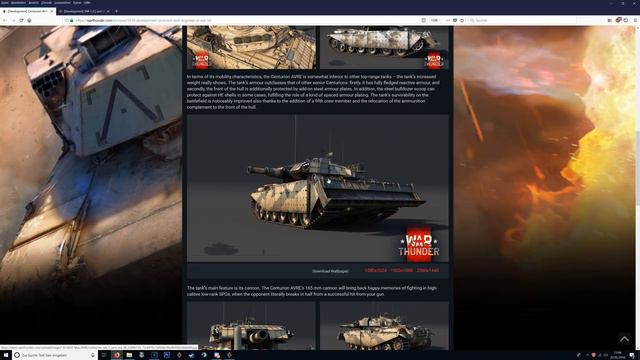Open top-right tank side-view thumbnail

384,47
